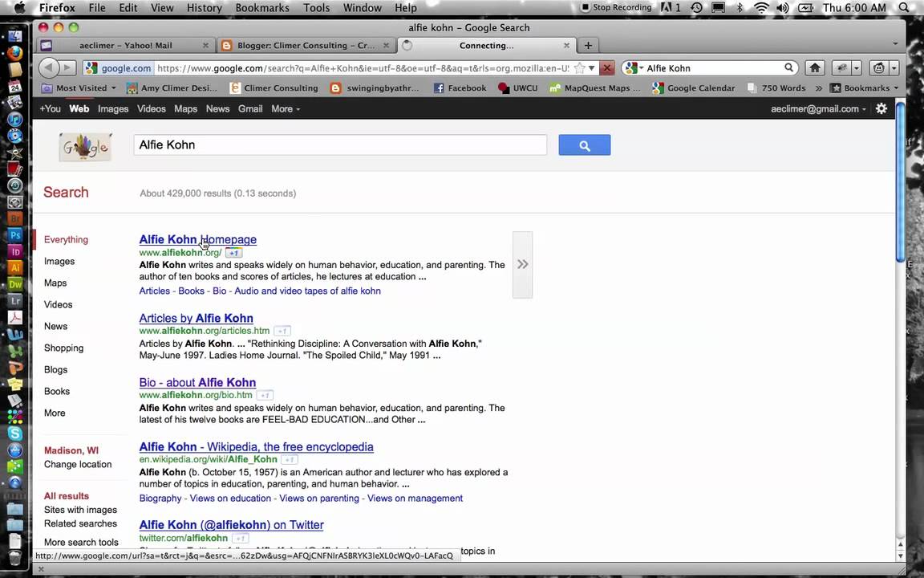924x578 pixels.
Task: Open Skype from the dock
Action: [x=14, y=433]
